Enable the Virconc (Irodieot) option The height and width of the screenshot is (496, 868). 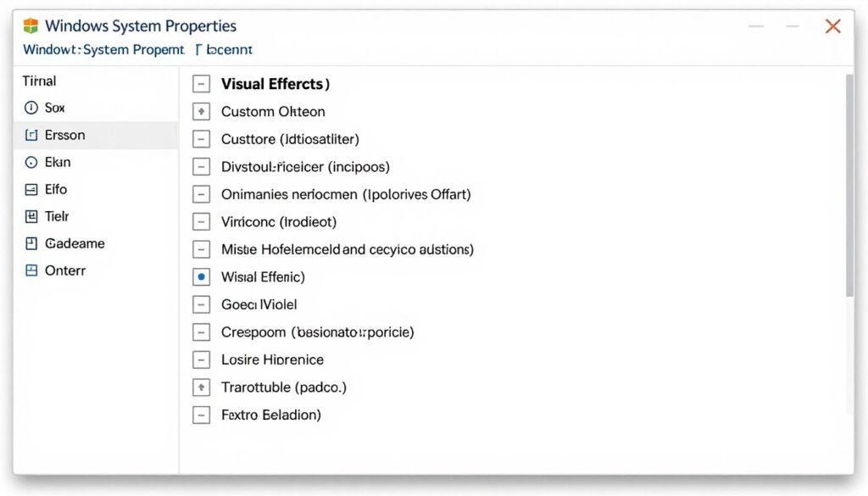coord(201,221)
